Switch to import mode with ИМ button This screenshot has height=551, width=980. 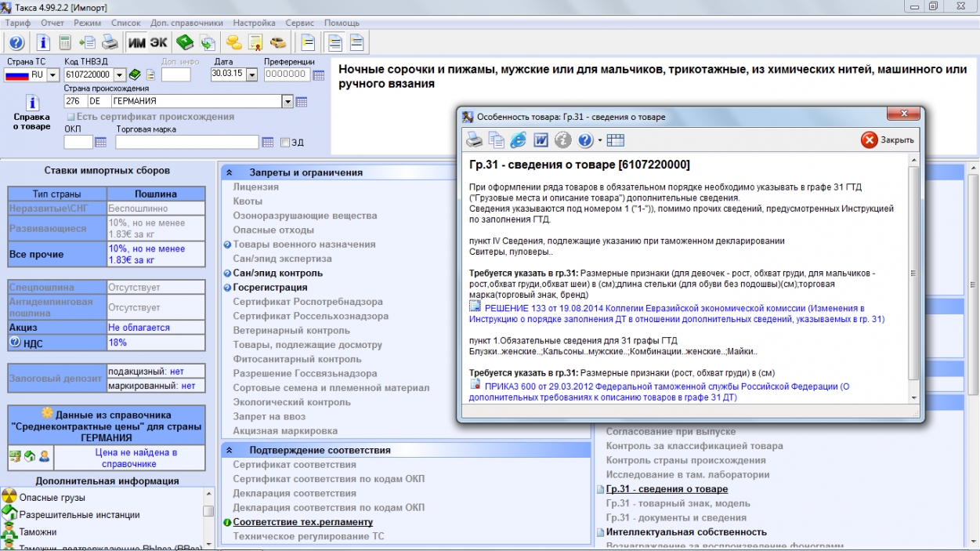point(137,42)
